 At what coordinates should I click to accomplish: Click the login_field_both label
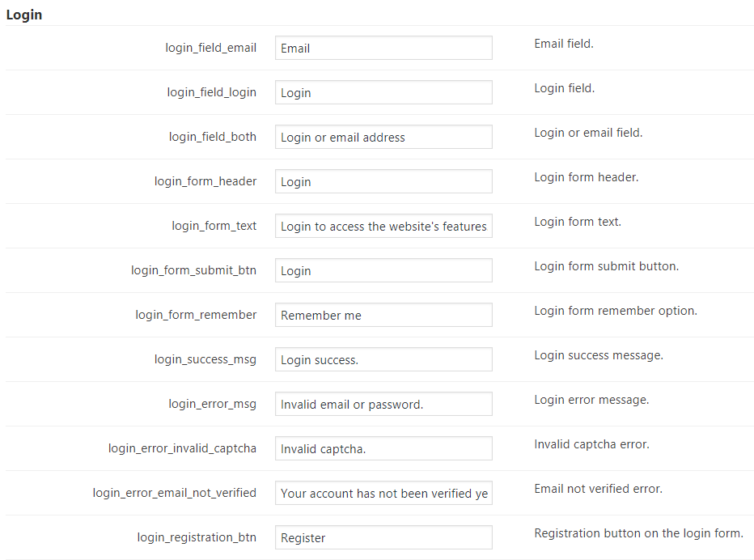[x=213, y=137]
